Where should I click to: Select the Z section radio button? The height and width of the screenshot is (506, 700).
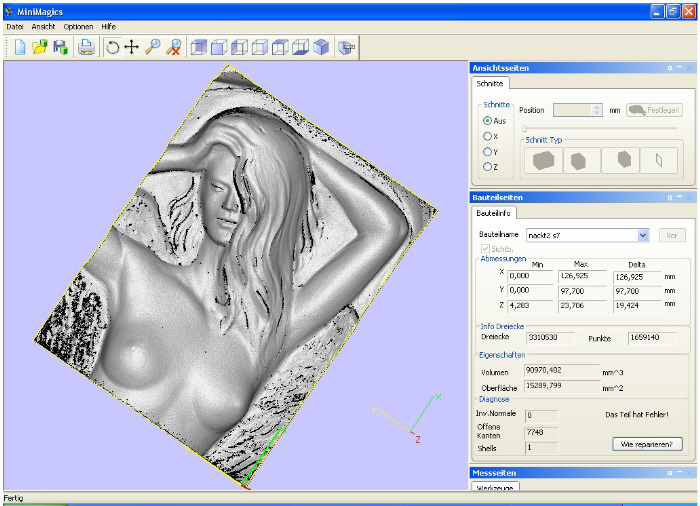click(488, 167)
